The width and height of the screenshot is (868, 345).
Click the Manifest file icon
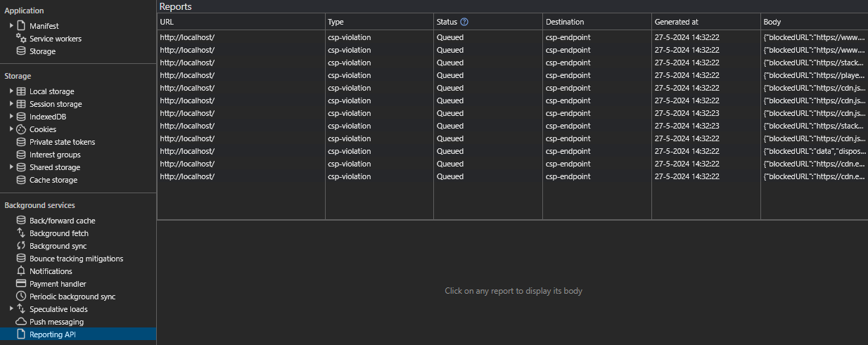point(21,26)
